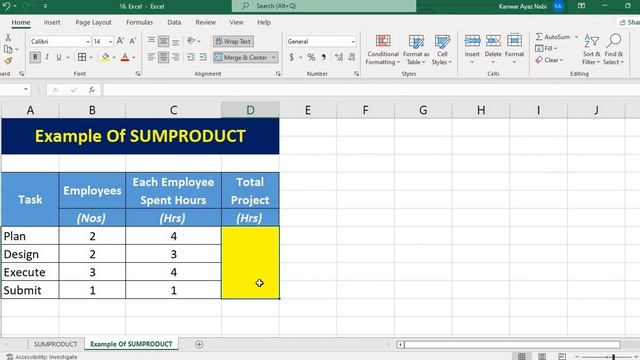Apply Comma style
640x360 pixels.
[x=324, y=58]
